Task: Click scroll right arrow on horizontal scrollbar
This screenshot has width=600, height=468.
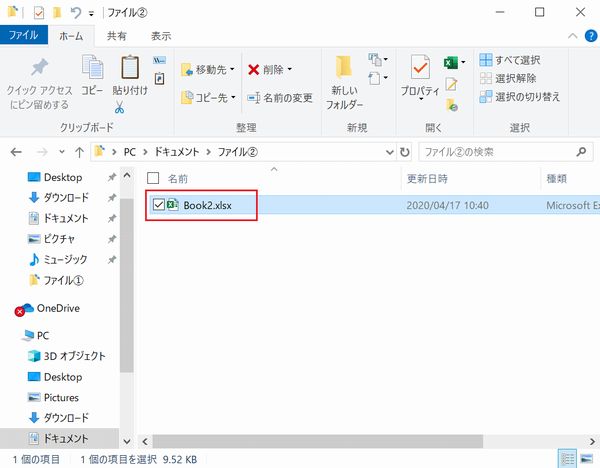Action: [x=592, y=442]
